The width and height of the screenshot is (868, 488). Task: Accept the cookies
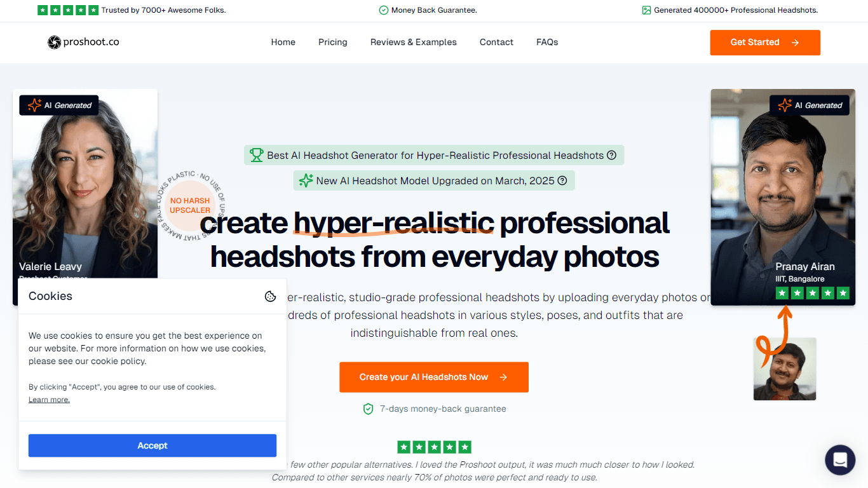coord(153,445)
